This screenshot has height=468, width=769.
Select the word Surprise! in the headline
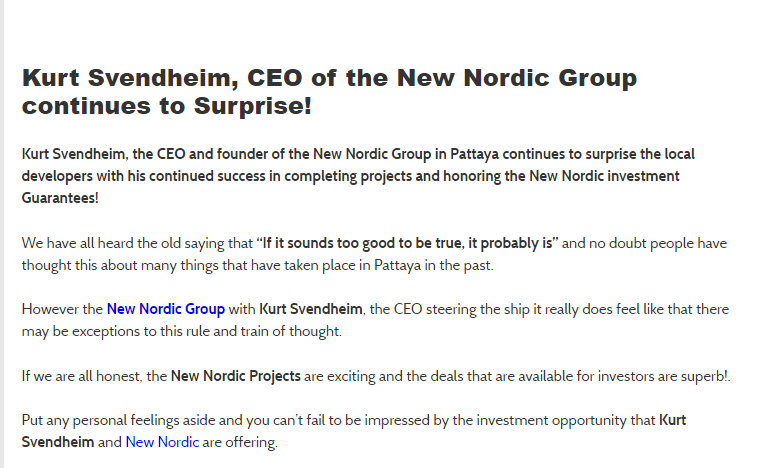tap(253, 106)
